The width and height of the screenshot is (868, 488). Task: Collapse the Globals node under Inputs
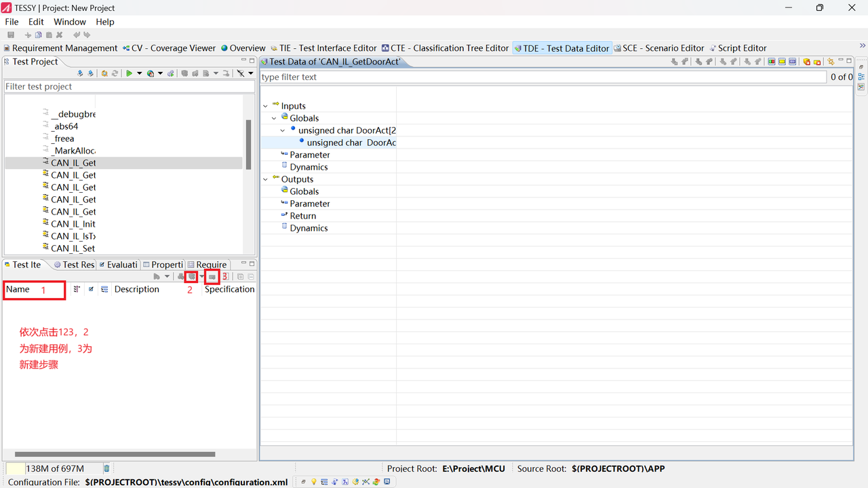coord(274,118)
